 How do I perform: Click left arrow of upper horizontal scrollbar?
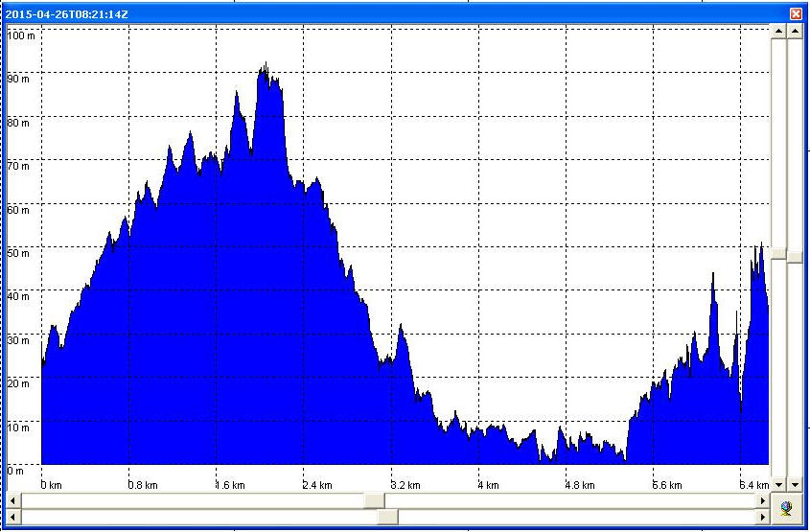coord(12,500)
